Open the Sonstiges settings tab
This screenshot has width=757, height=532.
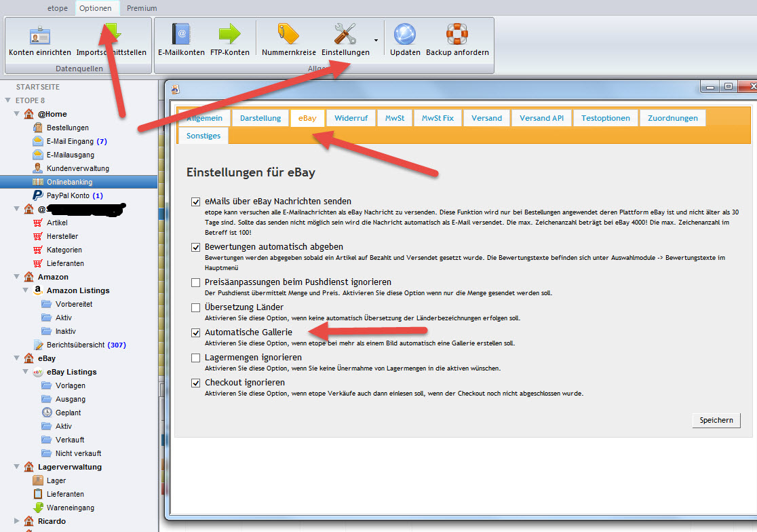tap(203, 136)
